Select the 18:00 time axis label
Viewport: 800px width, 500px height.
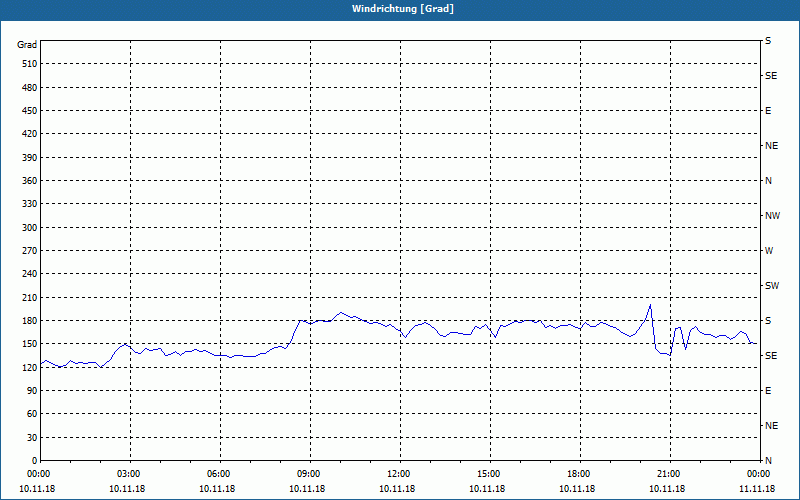[x=579, y=474]
